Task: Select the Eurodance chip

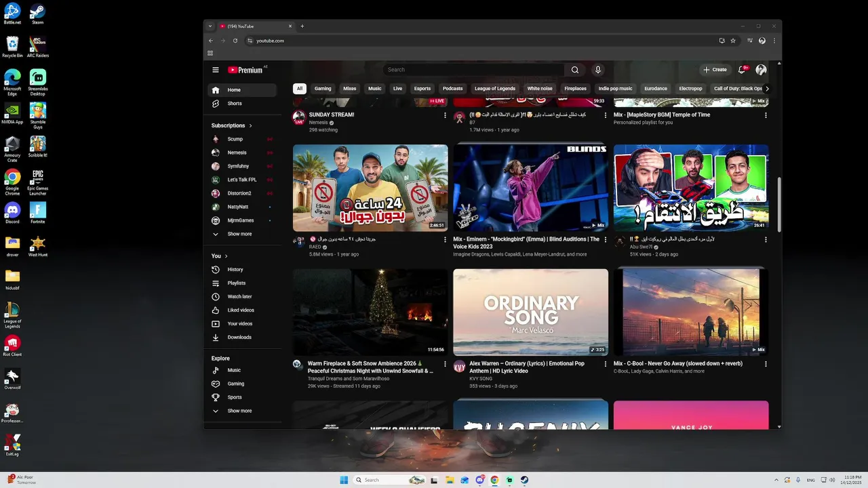Action: (x=656, y=88)
